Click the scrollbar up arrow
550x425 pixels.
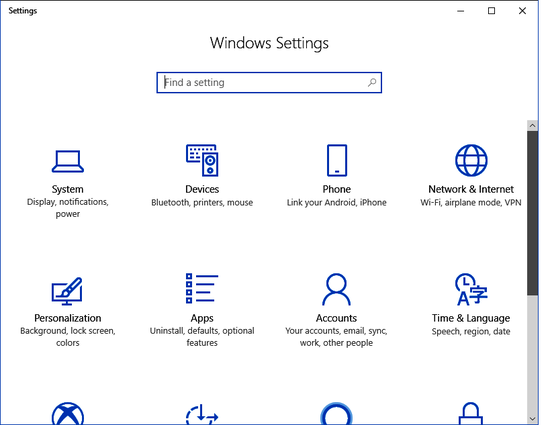tap(532, 126)
